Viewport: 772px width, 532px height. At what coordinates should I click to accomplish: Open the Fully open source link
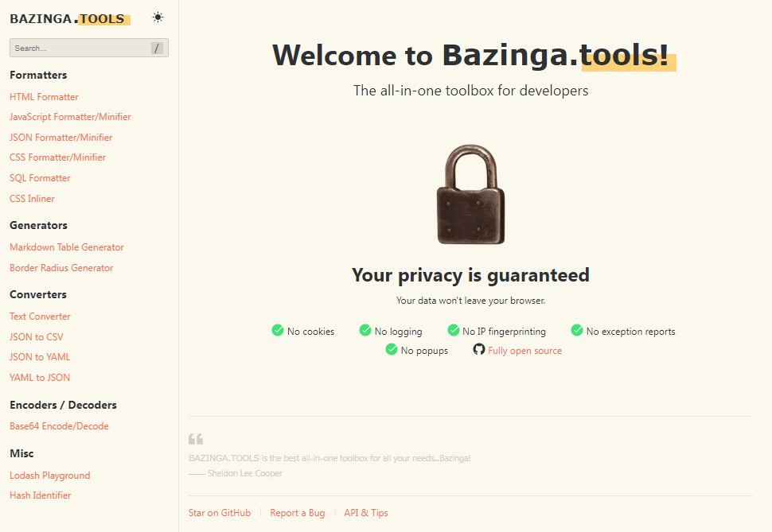tap(524, 351)
